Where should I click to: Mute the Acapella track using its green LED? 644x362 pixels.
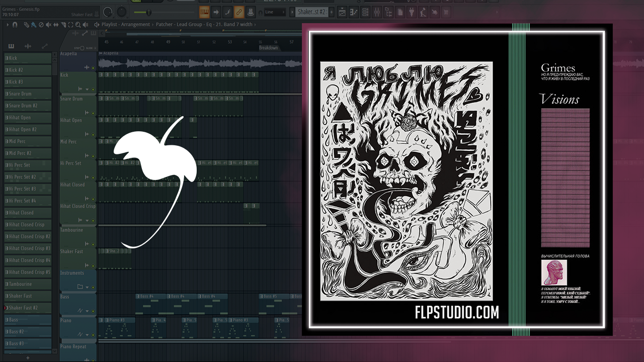[93, 67]
